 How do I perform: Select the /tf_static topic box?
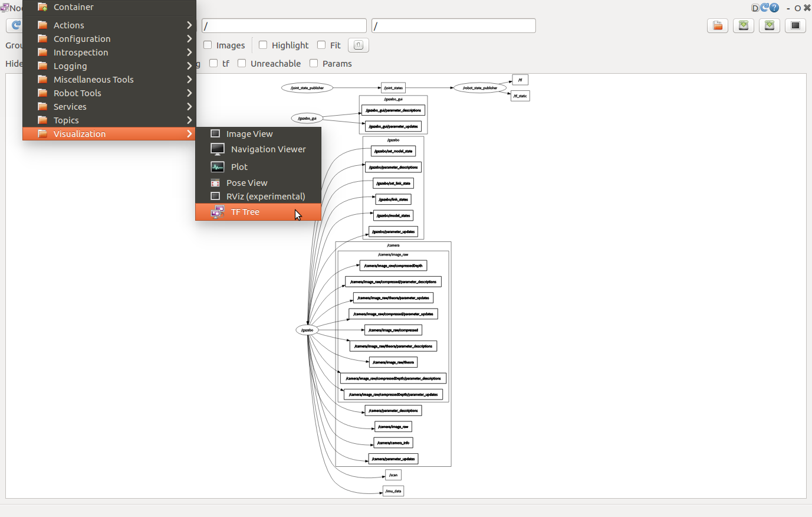[520, 96]
